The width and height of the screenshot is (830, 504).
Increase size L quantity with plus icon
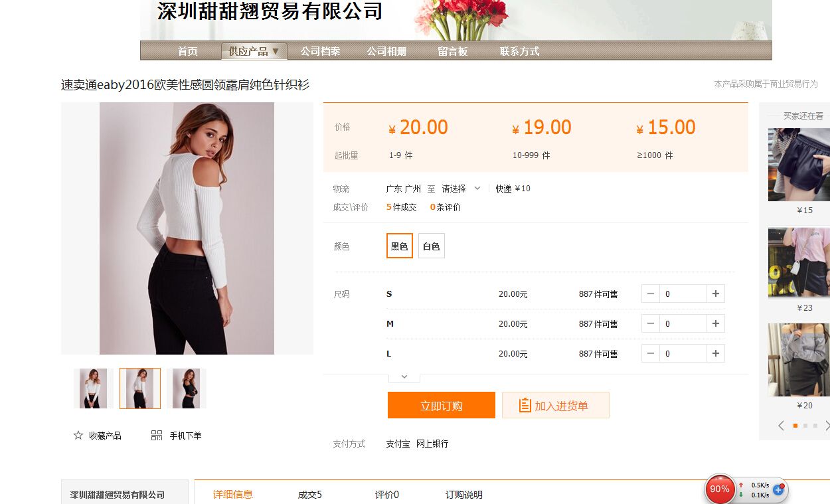point(715,353)
